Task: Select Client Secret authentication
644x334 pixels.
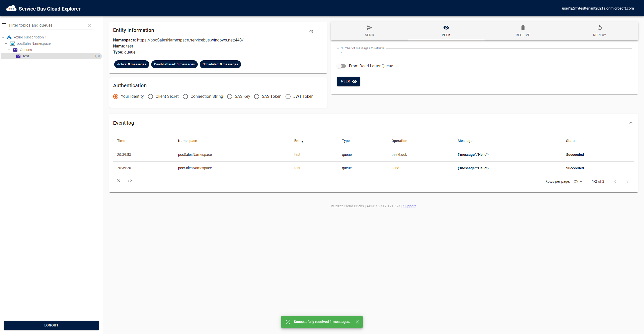Action: pyautogui.click(x=150, y=97)
